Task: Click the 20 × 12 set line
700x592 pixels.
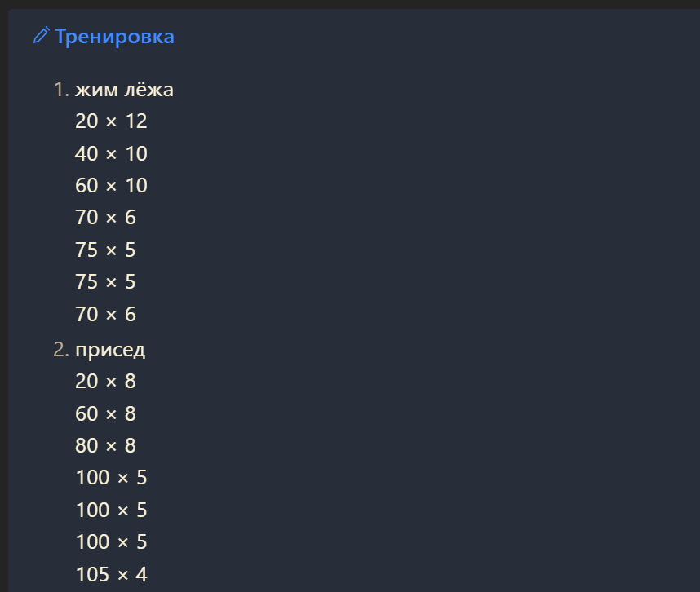Action: pyautogui.click(x=111, y=121)
